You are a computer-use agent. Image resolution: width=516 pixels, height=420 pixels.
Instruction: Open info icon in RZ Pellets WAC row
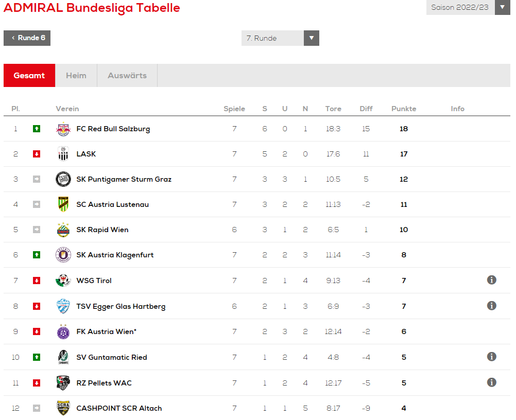pos(492,382)
